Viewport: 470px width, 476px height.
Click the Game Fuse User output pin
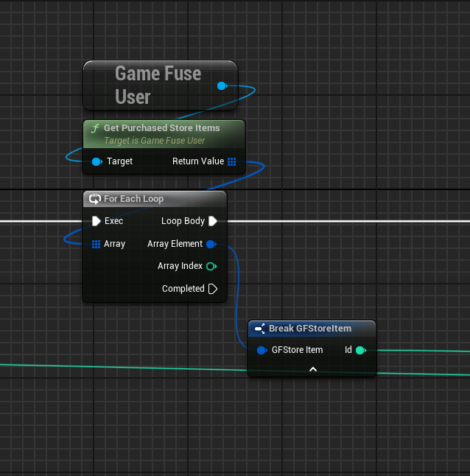point(222,86)
